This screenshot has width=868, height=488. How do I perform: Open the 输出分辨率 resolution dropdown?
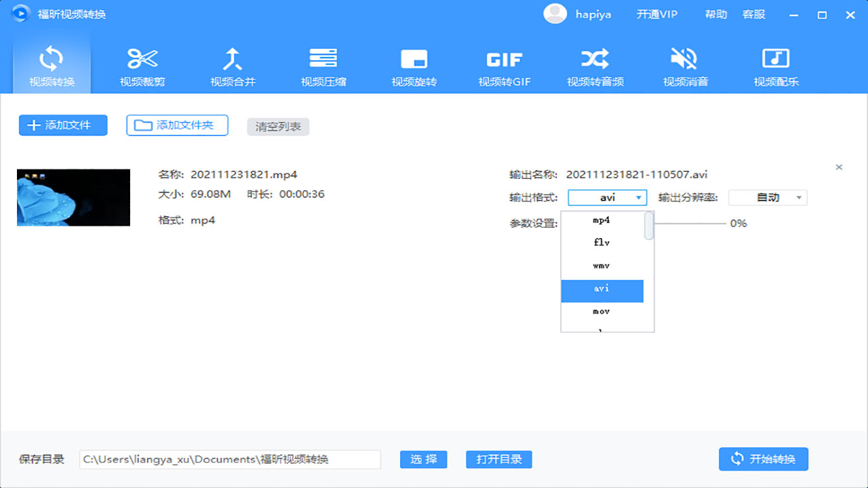coord(767,197)
